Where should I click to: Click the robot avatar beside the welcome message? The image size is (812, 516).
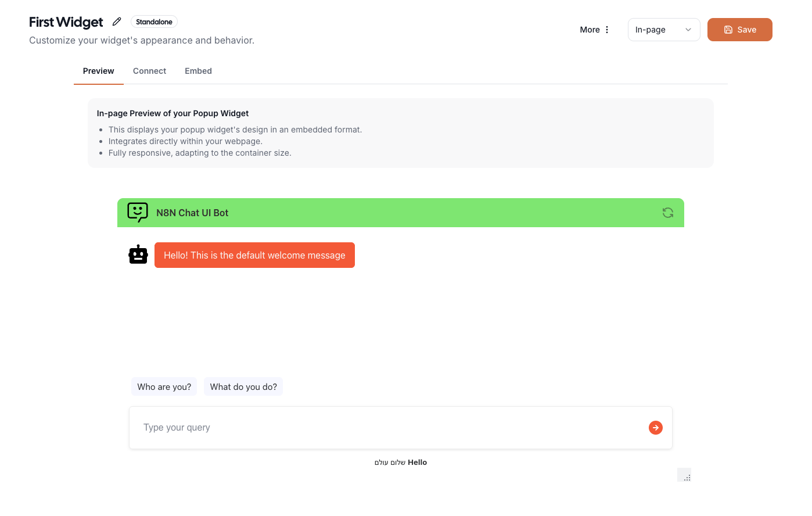tap(138, 254)
